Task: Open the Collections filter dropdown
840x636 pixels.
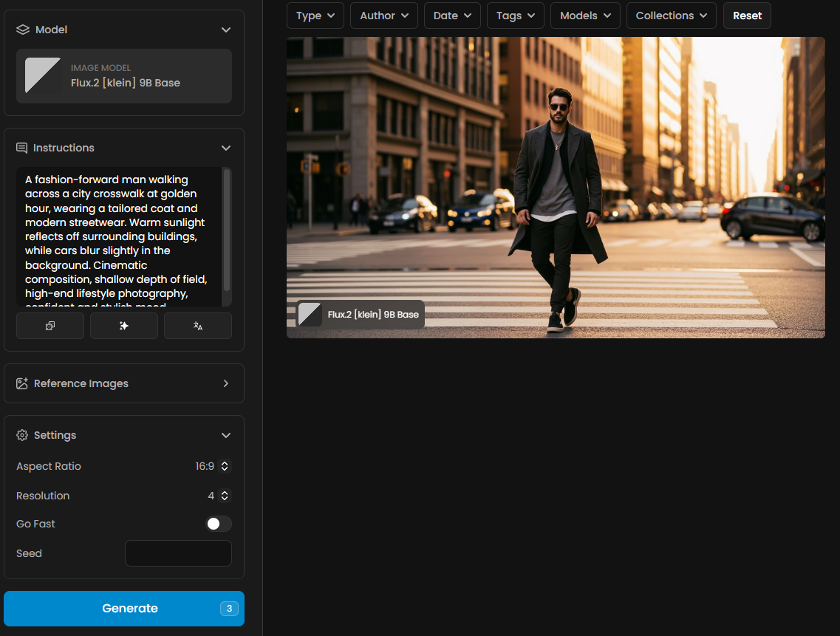Action: point(671,16)
